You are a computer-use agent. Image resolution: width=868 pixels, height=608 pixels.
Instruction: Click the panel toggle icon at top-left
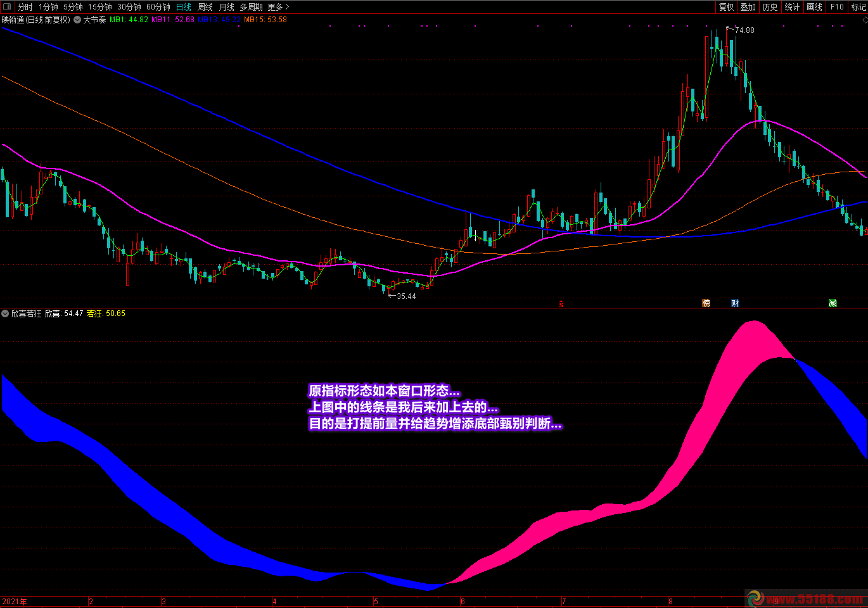coord(7,7)
